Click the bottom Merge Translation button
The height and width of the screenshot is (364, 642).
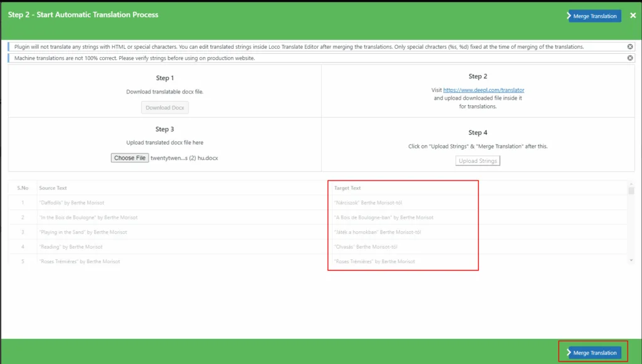click(x=594, y=353)
